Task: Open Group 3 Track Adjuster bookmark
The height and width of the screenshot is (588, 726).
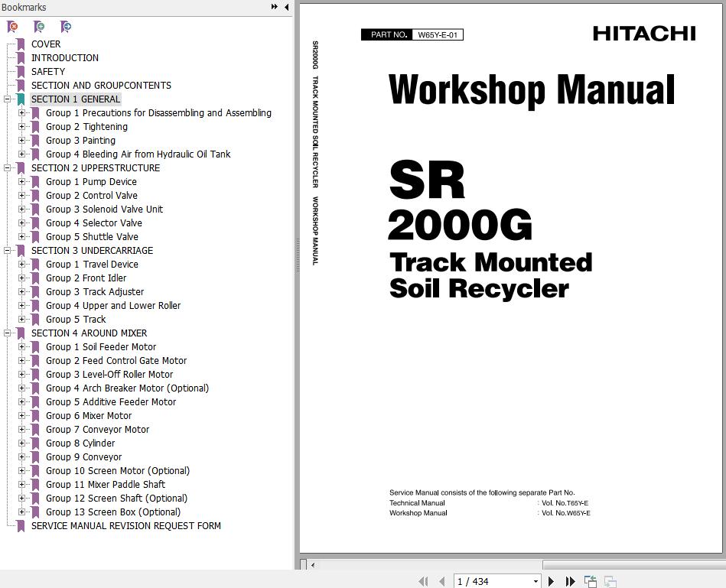Action: click(x=94, y=292)
